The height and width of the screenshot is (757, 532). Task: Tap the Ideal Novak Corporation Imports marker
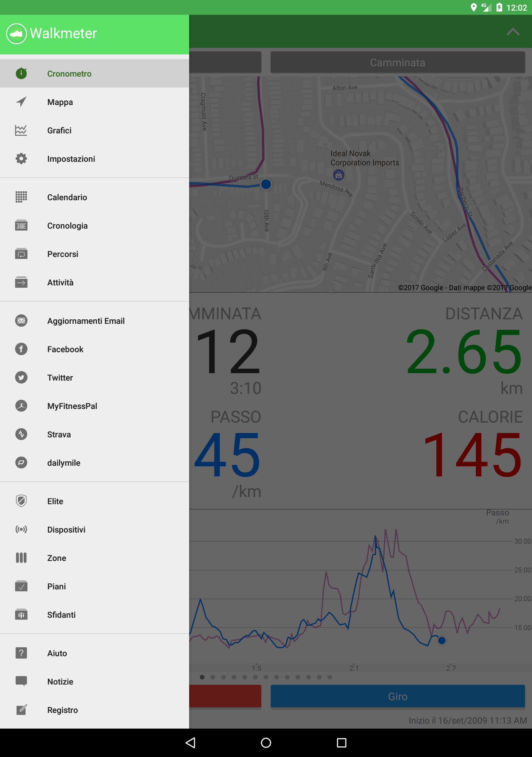point(338,174)
